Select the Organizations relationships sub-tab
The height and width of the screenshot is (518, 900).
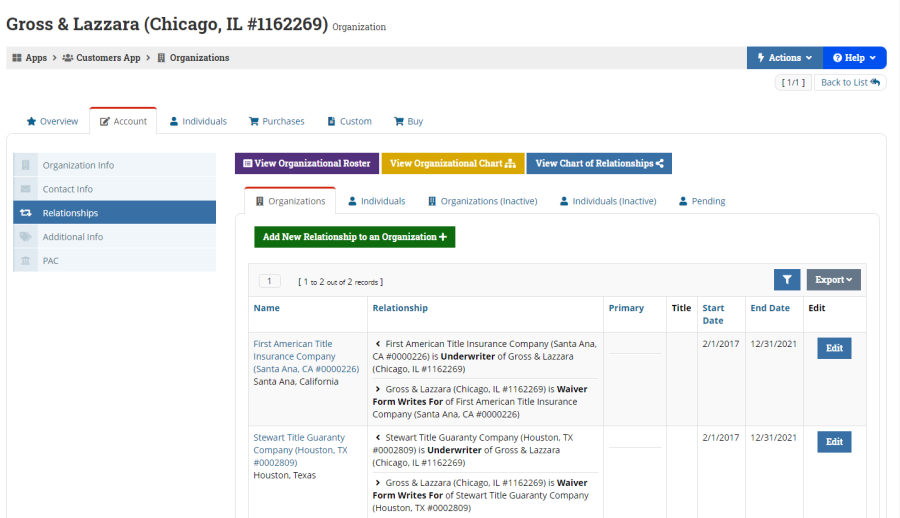click(x=290, y=201)
